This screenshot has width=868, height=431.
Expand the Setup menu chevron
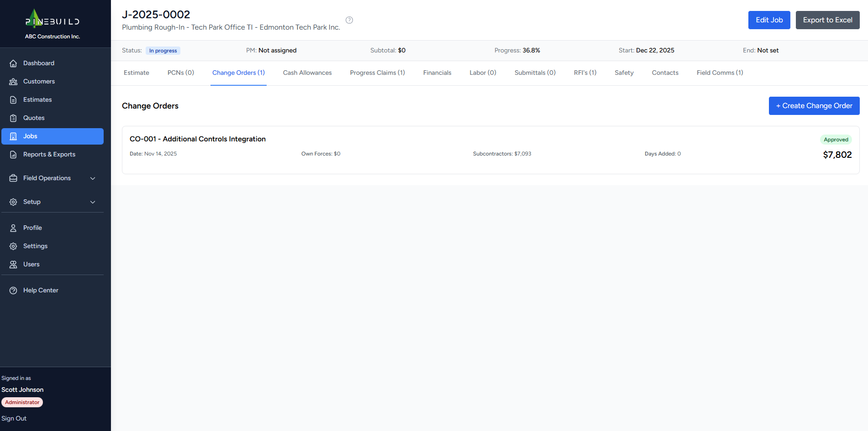pos(93,202)
